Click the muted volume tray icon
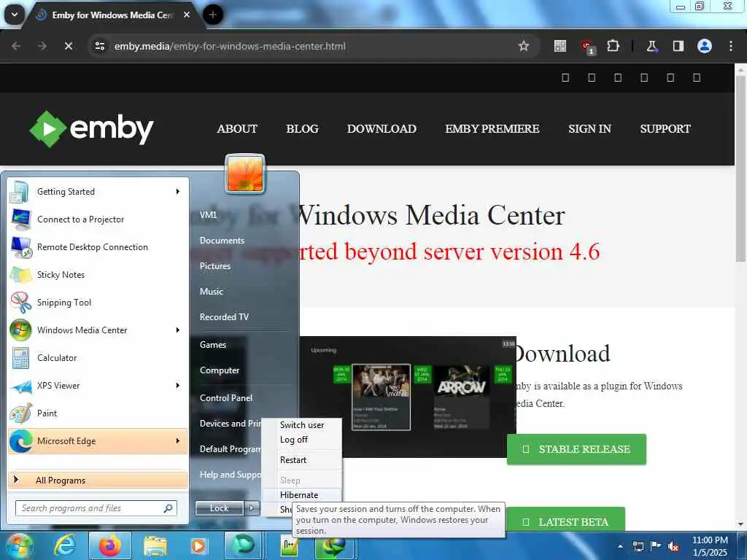Screen dimensions: 747x560 point(673,546)
